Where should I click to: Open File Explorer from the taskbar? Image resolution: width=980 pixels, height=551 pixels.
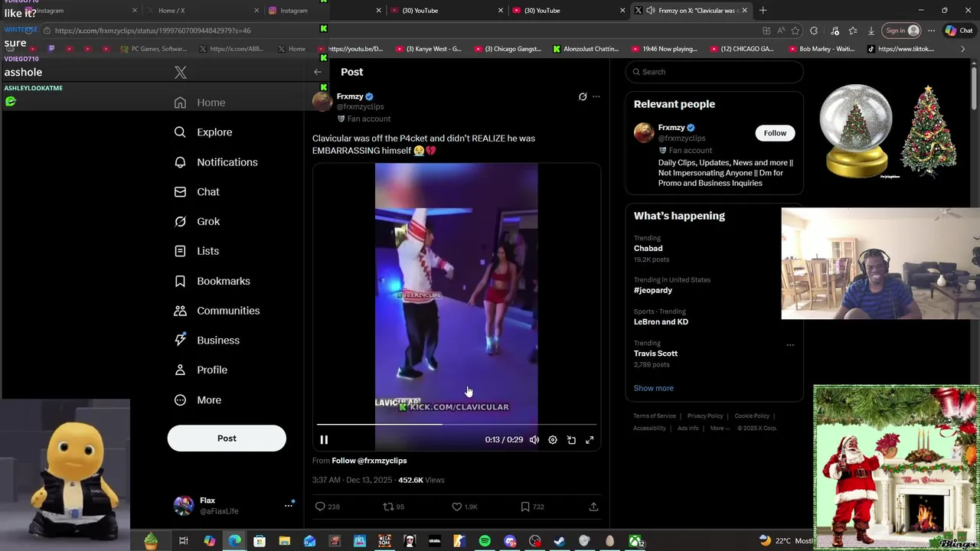284,541
